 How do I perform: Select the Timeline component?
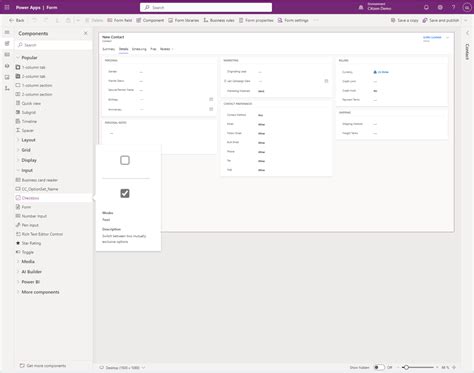[26, 121]
